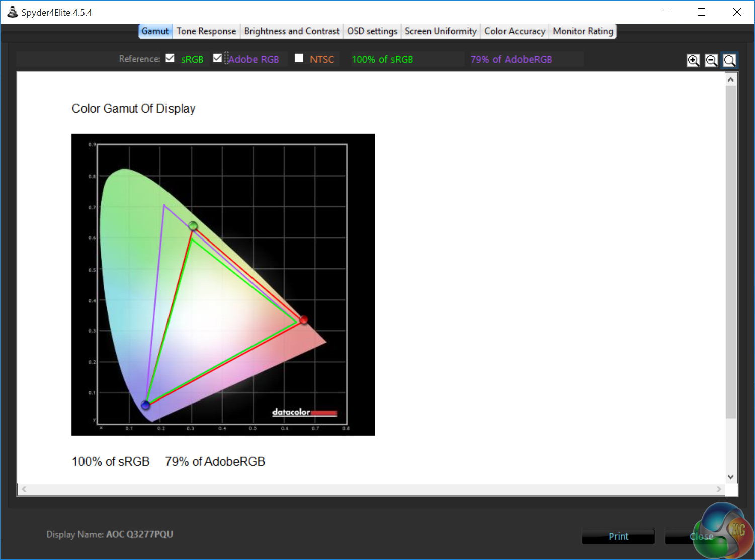This screenshot has height=560, width=755.
Task: Open the Screen Uniformity tab
Action: point(441,31)
